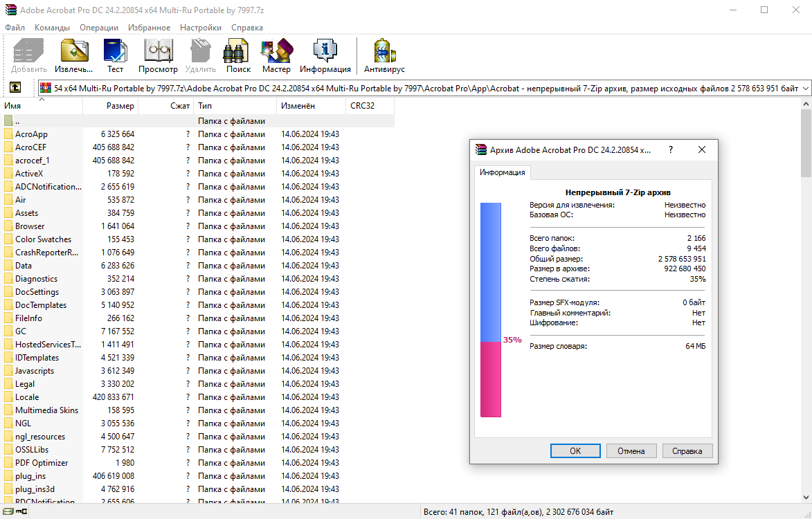Select the plug_ins3d folder row
The image size is (812, 519).
pyautogui.click(x=197, y=489)
